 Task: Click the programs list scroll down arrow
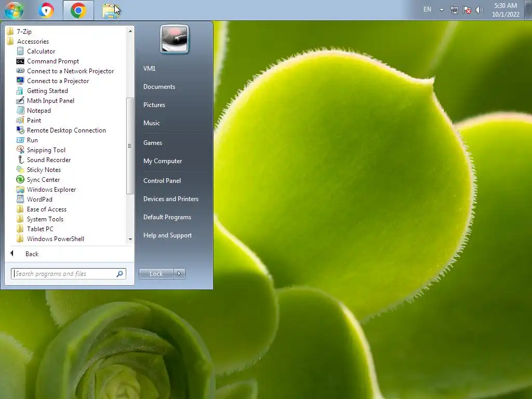(x=130, y=239)
